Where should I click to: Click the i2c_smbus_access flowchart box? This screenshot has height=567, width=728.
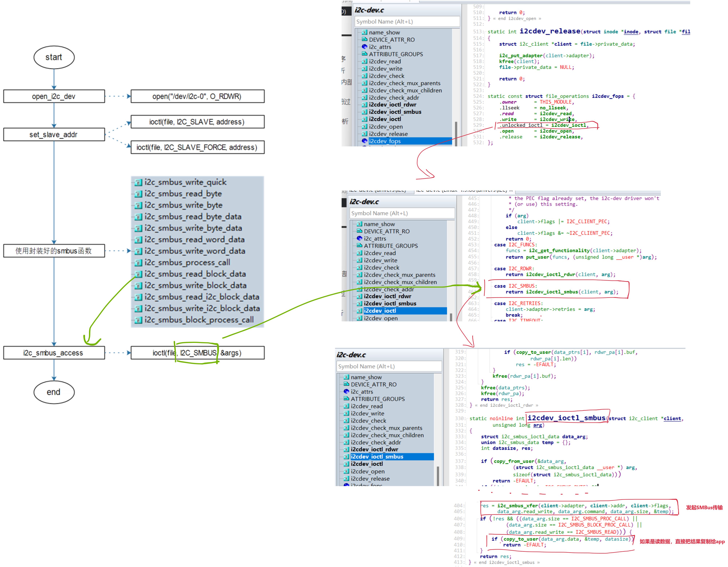[x=54, y=353]
